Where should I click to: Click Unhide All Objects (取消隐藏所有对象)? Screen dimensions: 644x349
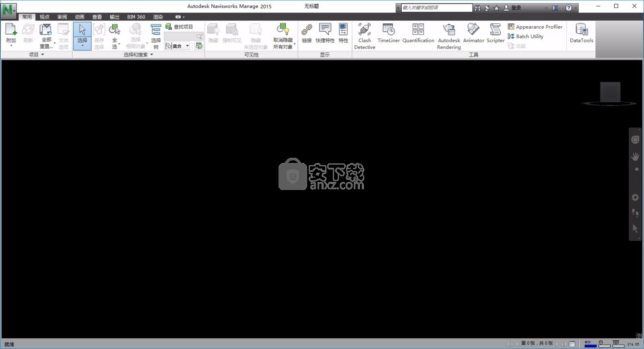pyautogui.click(x=283, y=36)
